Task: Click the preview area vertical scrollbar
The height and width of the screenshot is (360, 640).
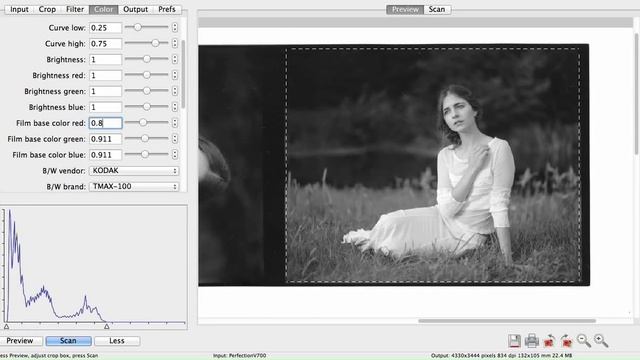Action: pos(637,94)
